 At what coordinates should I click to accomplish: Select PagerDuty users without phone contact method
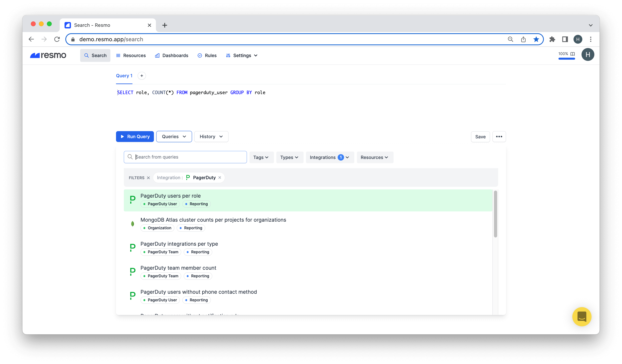308,296
